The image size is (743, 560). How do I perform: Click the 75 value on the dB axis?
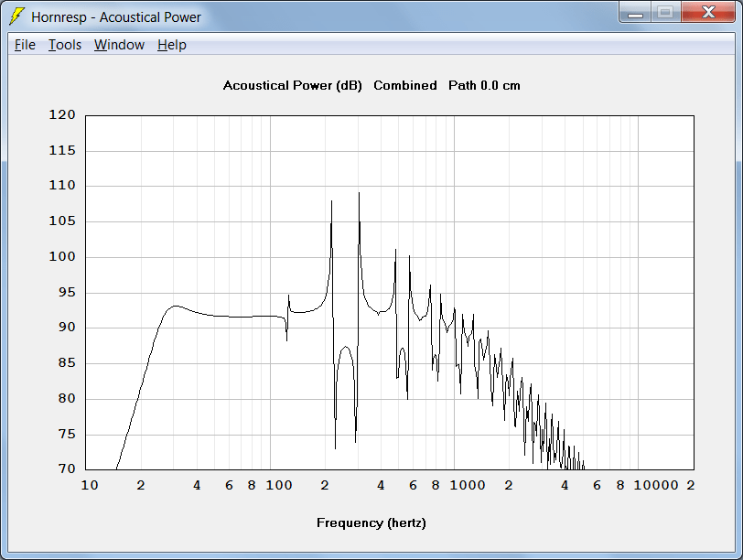(x=67, y=434)
